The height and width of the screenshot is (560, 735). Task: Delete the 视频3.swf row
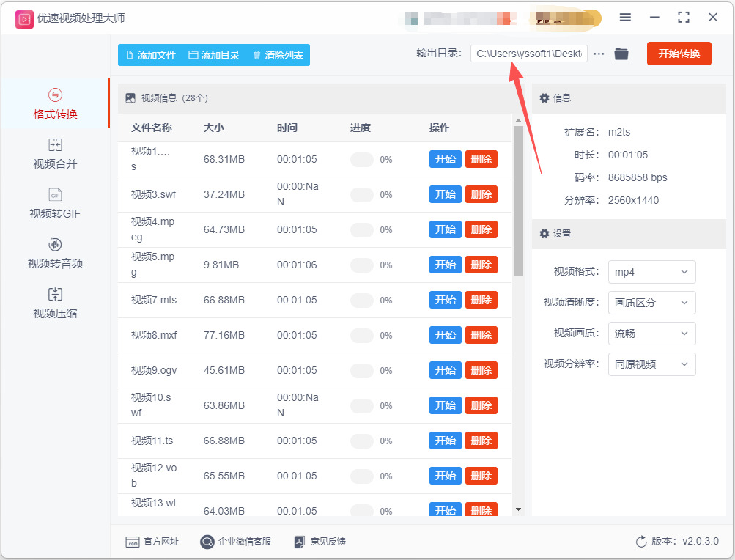point(481,194)
